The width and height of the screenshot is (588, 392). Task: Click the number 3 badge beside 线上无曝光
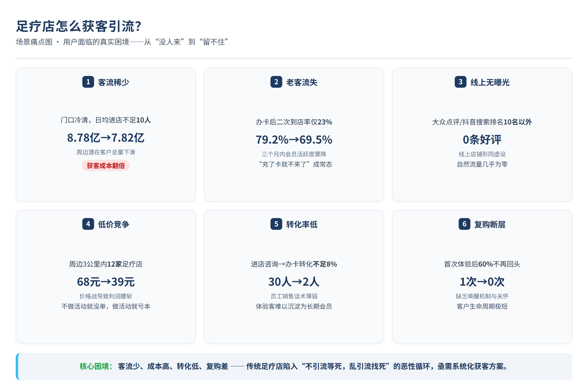[461, 82]
